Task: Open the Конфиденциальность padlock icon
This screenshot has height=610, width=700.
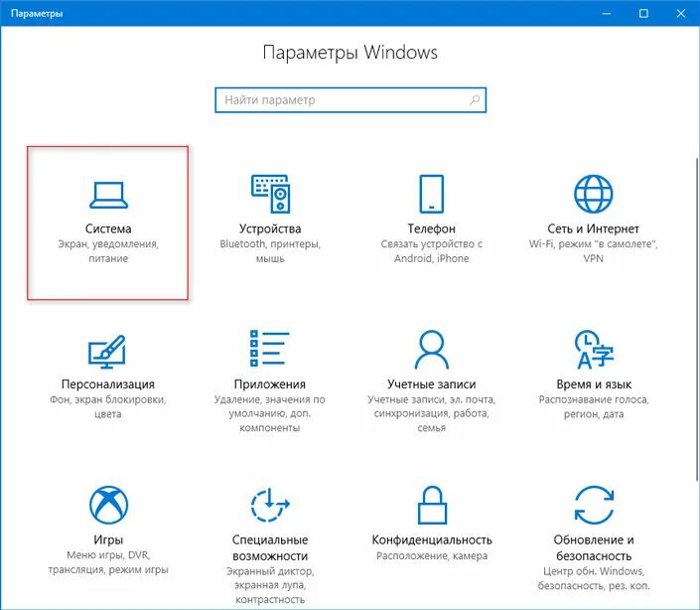Action: [432, 505]
